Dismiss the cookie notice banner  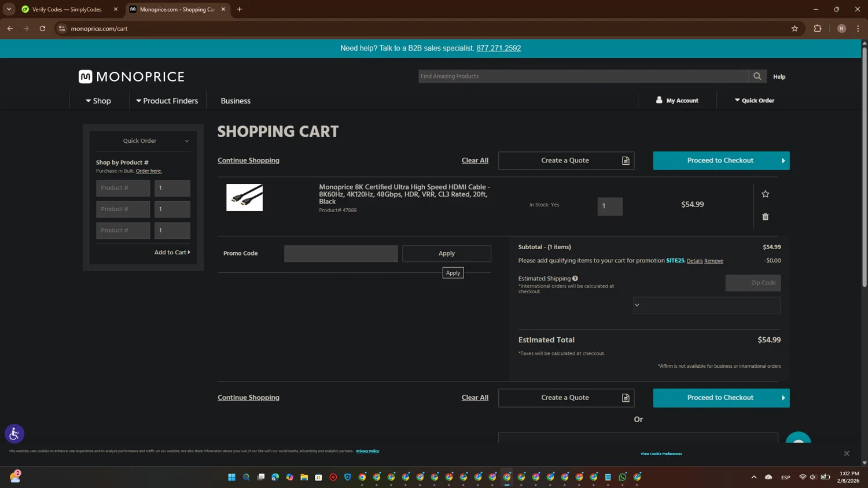pyautogui.click(x=846, y=453)
